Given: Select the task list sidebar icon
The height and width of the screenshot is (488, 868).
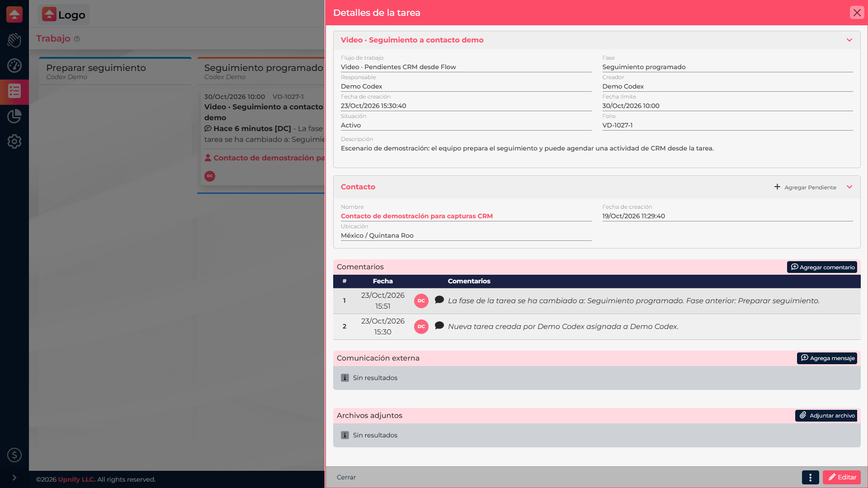Looking at the screenshot, I should [14, 91].
